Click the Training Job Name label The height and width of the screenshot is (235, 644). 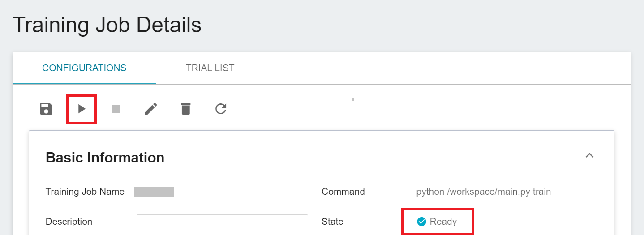click(85, 192)
